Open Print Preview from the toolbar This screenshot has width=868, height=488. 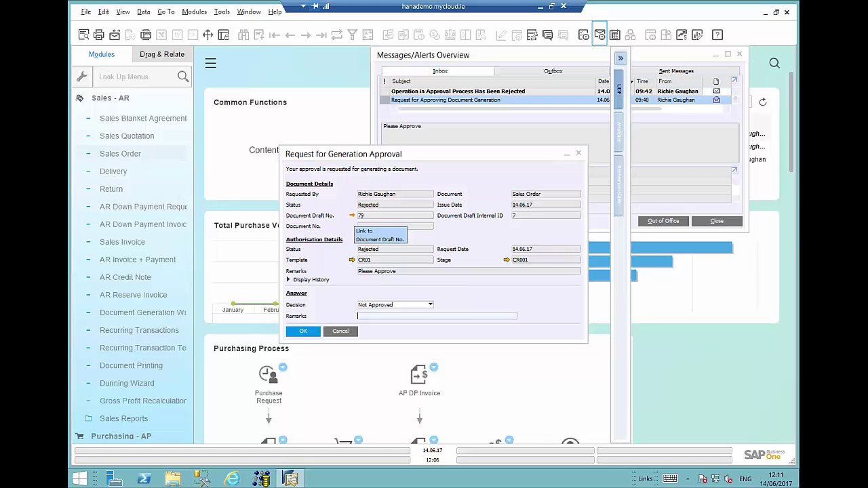(x=83, y=35)
